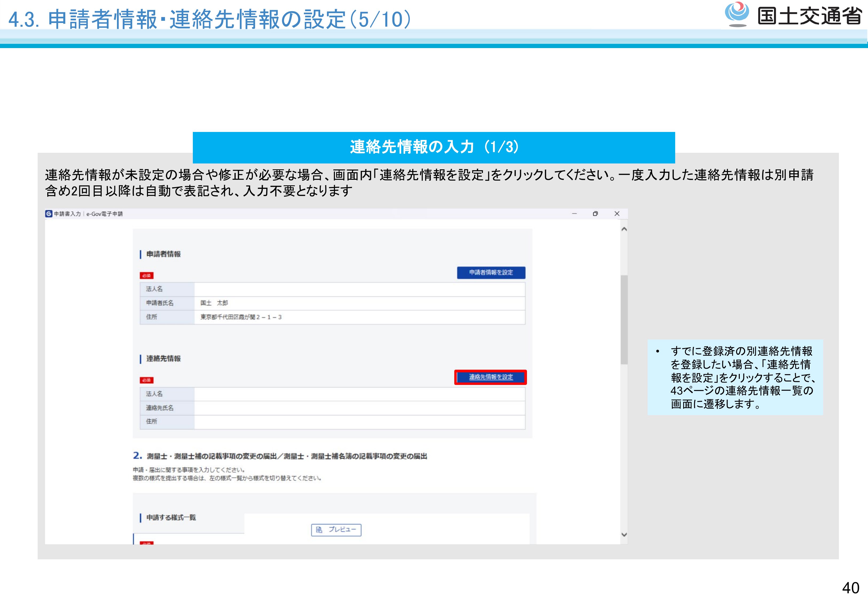Viewport: 868px width, 601px height.
Task: Close the e-Gov application window
Action: [x=617, y=213]
